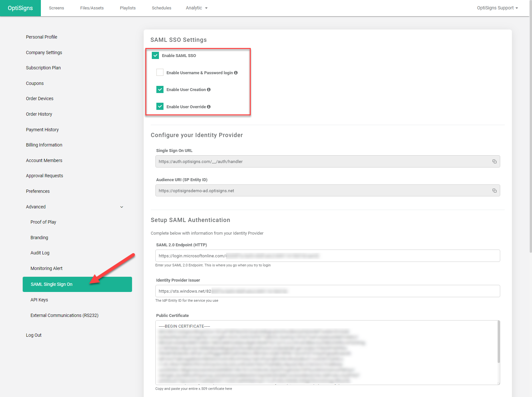This screenshot has width=532, height=397.
Task: Open Personal Profile settings
Action: click(42, 37)
